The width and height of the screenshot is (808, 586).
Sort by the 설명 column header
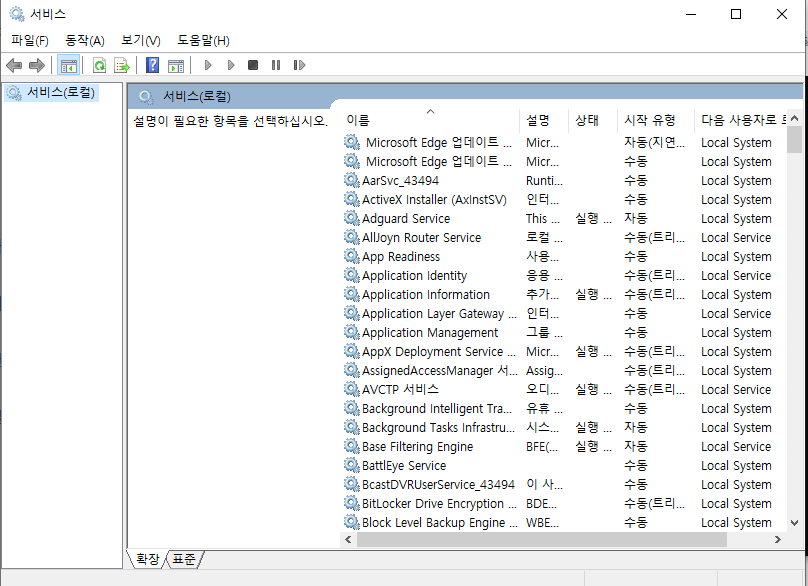click(x=544, y=120)
